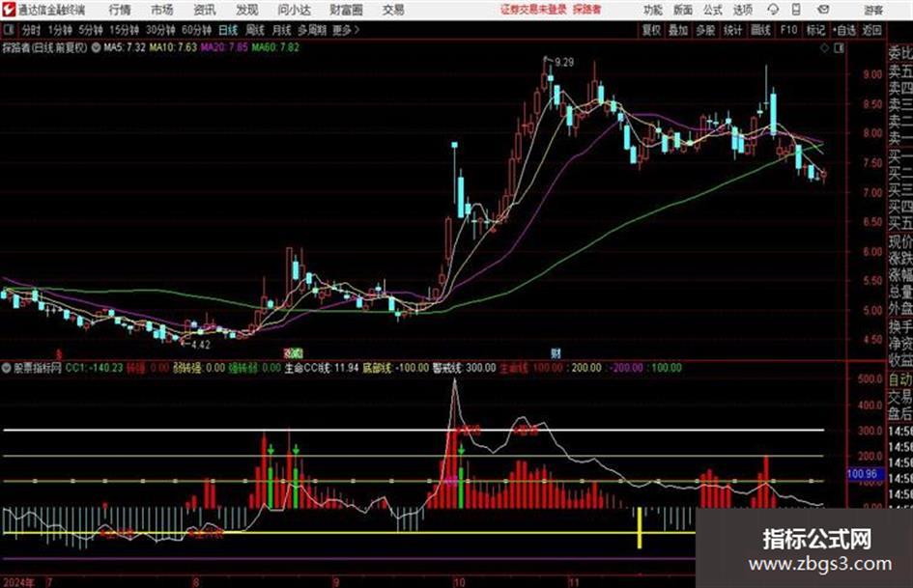Open the 市场 menu
913x588 pixels.
pos(162,10)
